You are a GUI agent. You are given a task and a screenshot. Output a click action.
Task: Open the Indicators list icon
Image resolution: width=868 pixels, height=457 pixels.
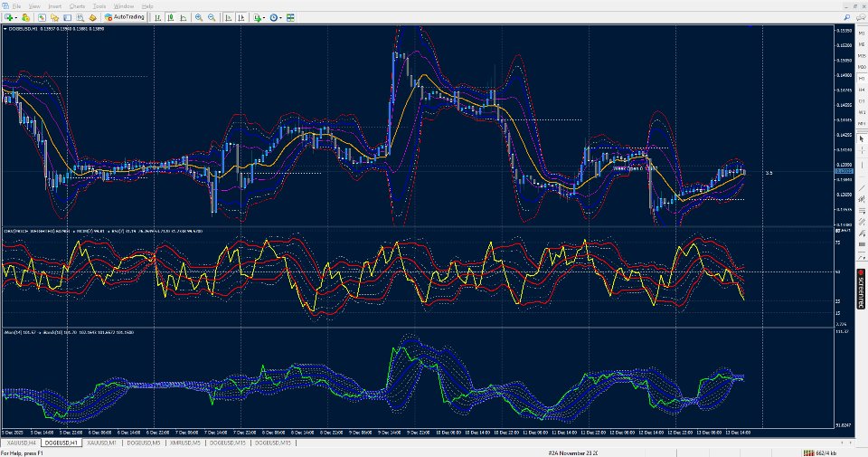(258, 18)
